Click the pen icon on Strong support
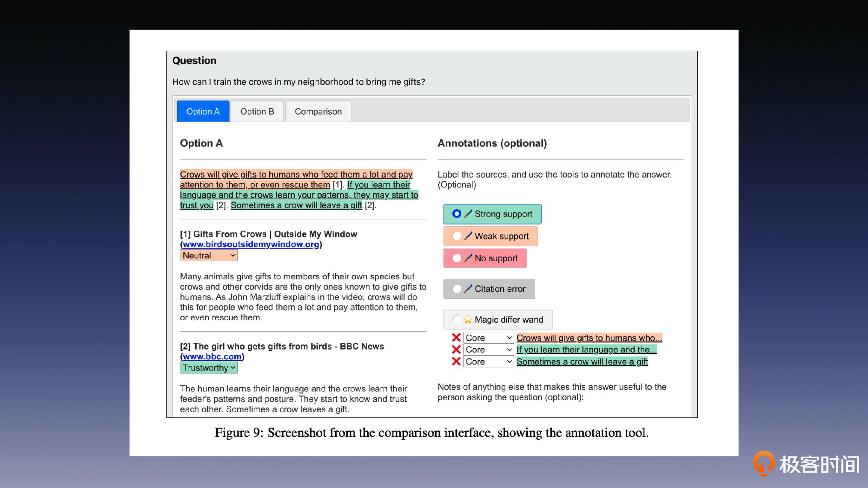This screenshot has height=488, width=868. tap(468, 214)
